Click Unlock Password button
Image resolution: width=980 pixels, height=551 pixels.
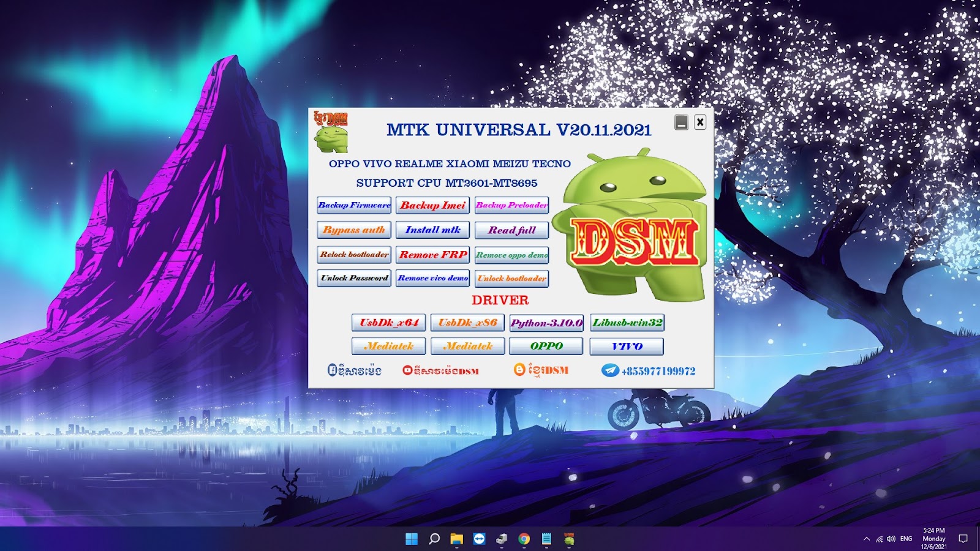tap(354, 278)
